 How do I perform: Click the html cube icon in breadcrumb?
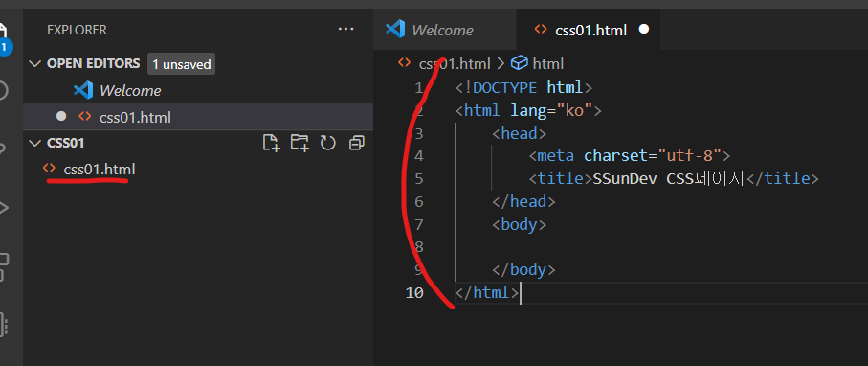coord(519,64)
